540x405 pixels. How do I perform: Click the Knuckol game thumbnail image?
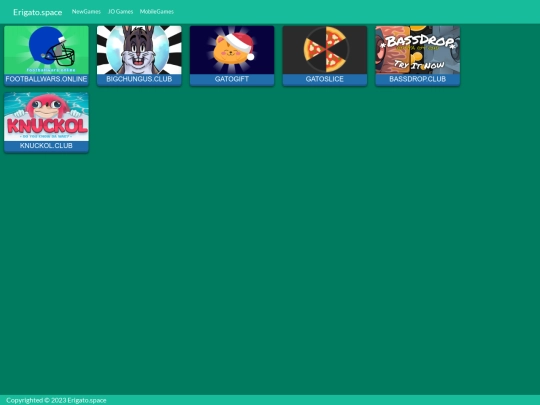tap(46, 116)
